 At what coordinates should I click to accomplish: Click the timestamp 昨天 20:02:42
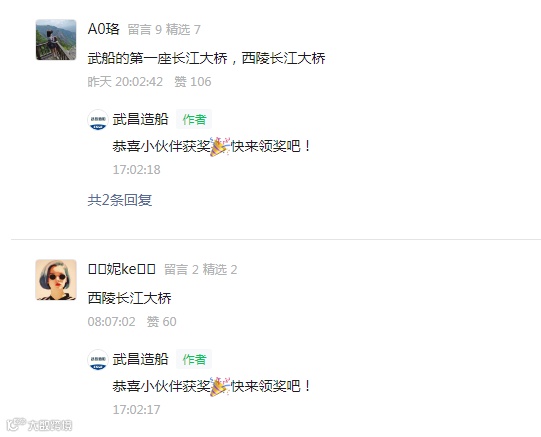(125, 82)
